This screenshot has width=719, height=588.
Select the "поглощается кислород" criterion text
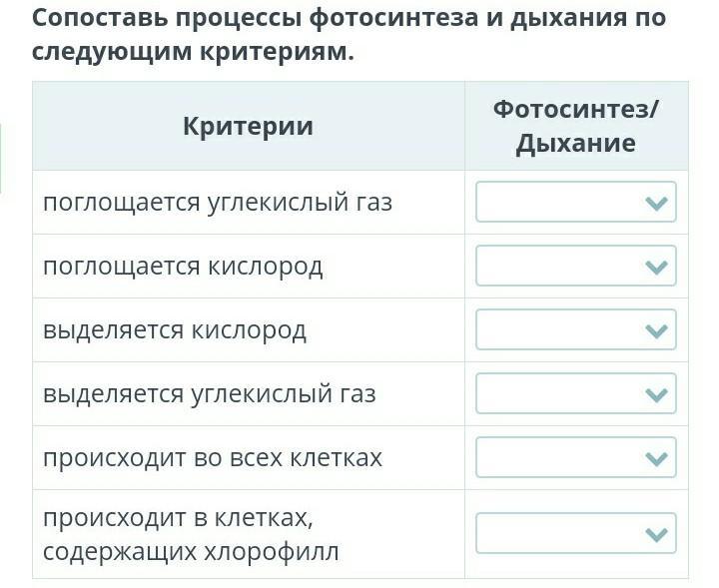(x=183, y=267)
